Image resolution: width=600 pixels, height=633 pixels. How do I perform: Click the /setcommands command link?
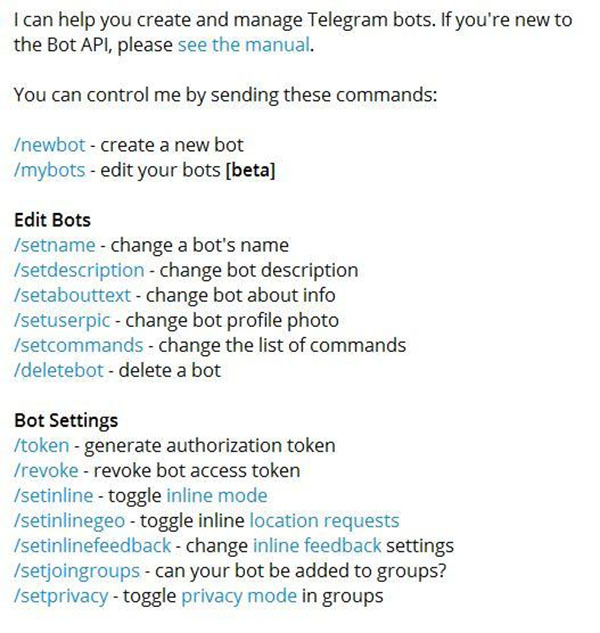tap(79, 345)
